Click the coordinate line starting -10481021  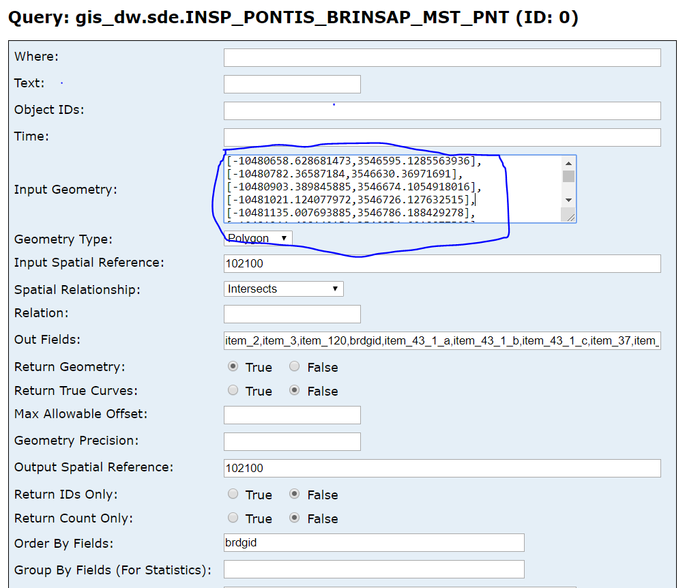click(351, 200)
